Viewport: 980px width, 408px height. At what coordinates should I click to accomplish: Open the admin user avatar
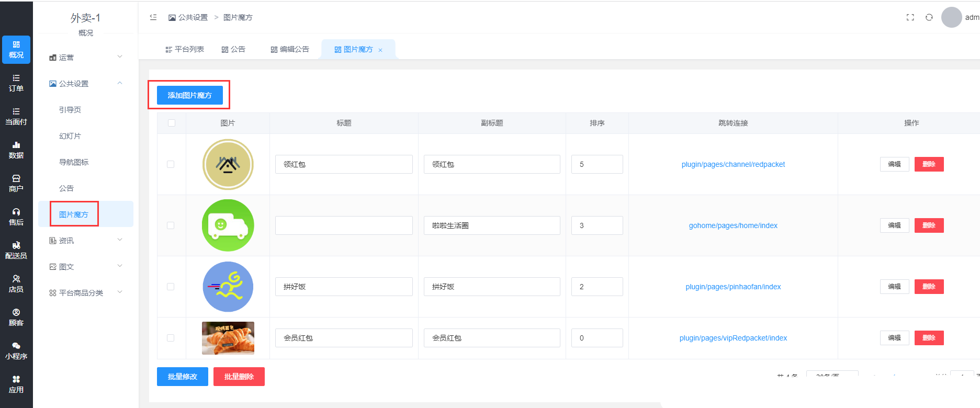(952, 17)
